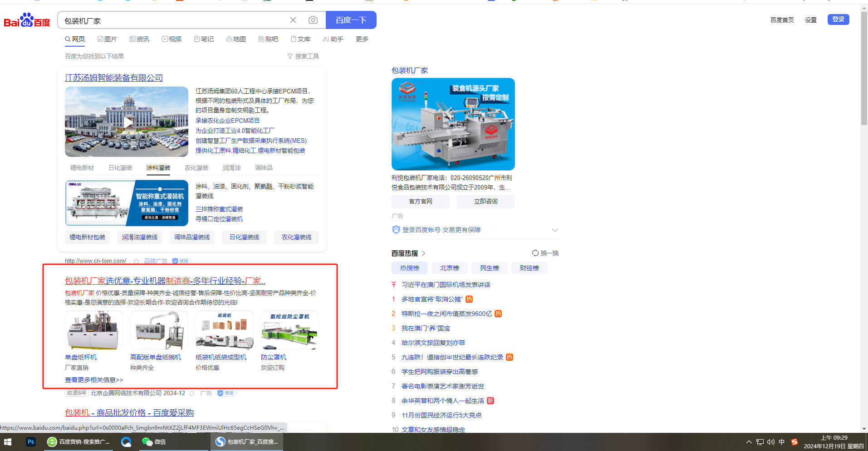Open image search camera icon
Image resolution: width=868 pixels, height=451 pixels.
click(313, 20)
